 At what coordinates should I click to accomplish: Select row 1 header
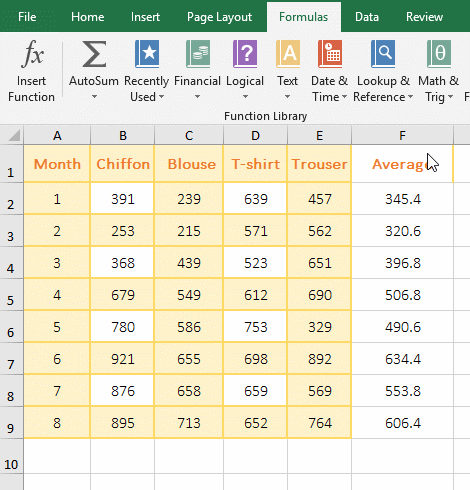11,164
